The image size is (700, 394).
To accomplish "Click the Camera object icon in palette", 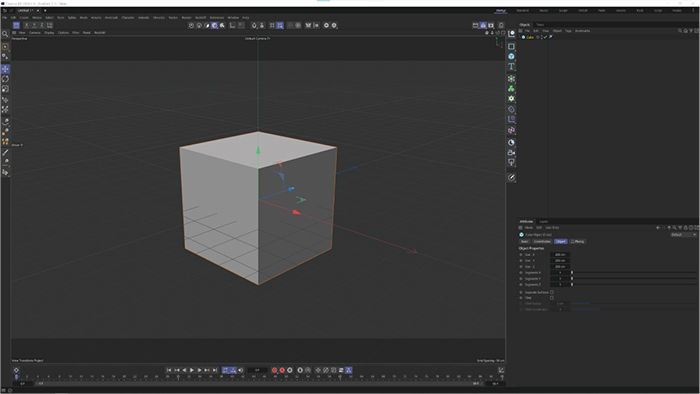I will (511, 153).
